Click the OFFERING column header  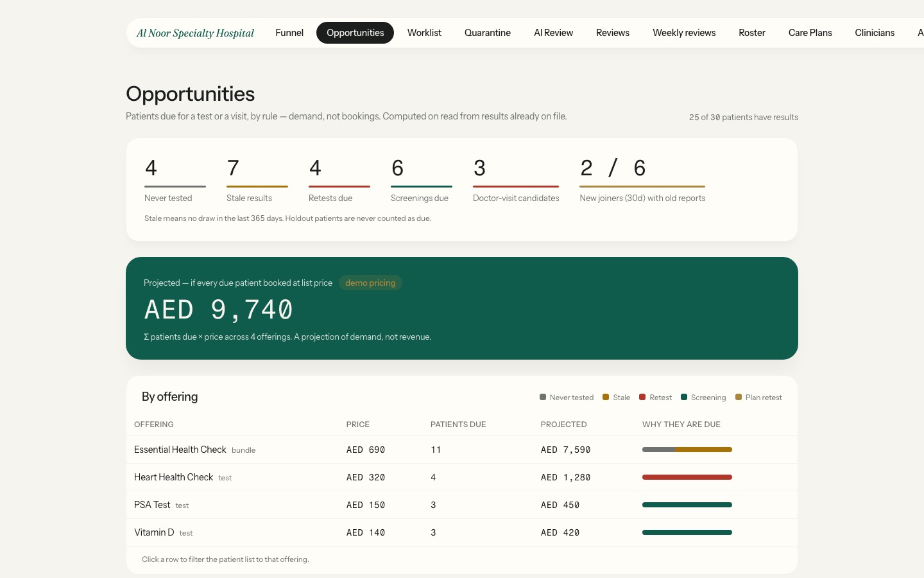click(x=154, y=425)
